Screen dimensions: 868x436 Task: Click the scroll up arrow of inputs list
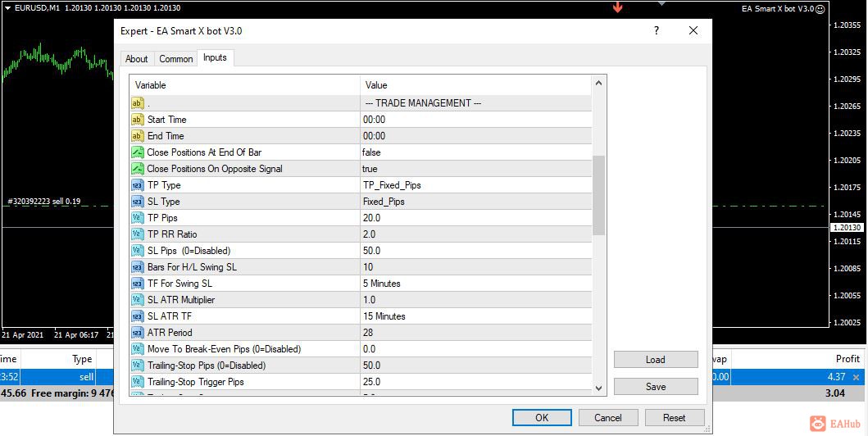pyautogui.click(x=598, y=84)
